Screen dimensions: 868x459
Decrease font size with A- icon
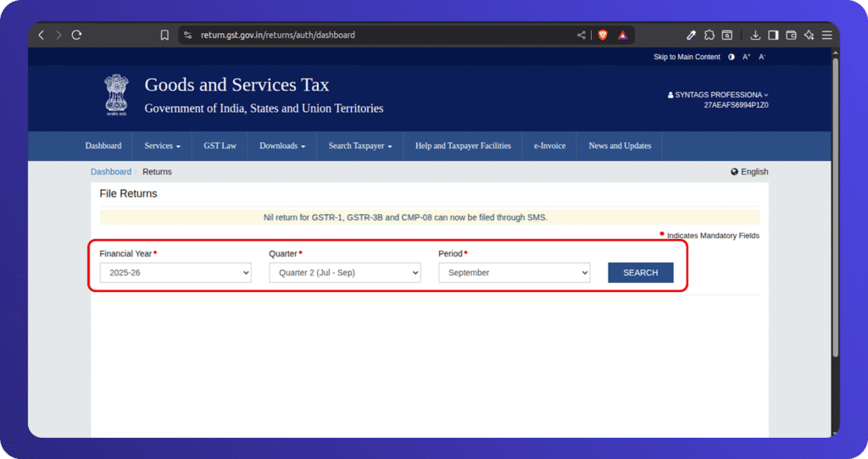coord(762,57)
